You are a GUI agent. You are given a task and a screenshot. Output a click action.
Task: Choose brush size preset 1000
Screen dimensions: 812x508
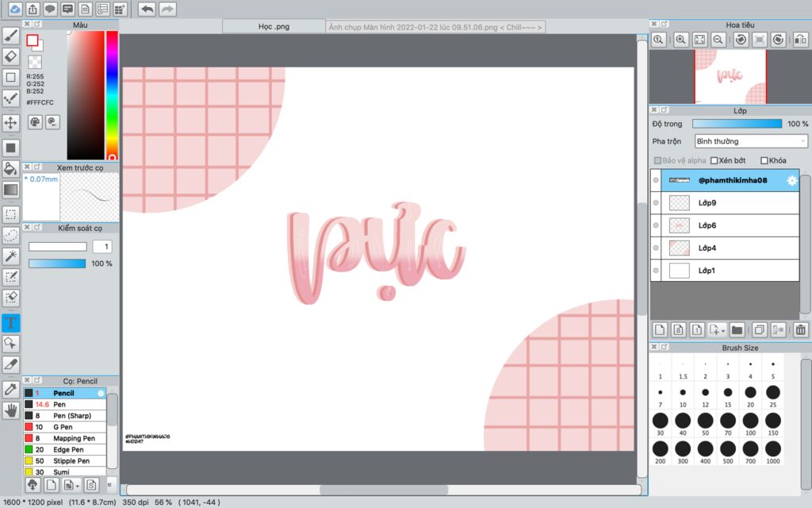tap(772, 452)
